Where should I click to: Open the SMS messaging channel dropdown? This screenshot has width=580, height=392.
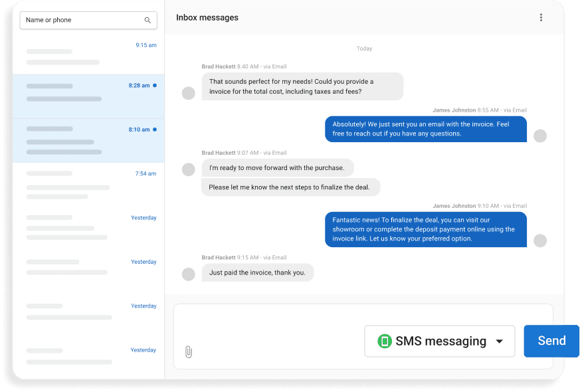pos(439,341)
